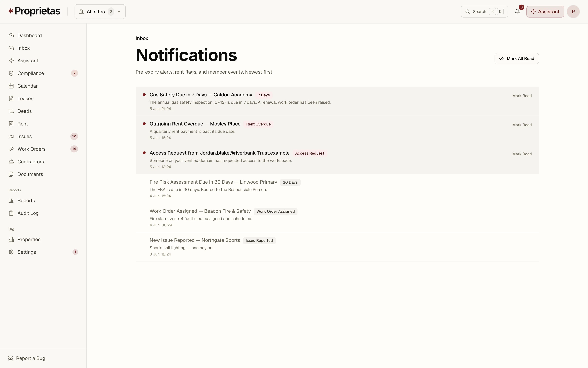Screen dimensions: 588x368
Task: Click the Reports bar-chart icon
Action: coord(11,200)
